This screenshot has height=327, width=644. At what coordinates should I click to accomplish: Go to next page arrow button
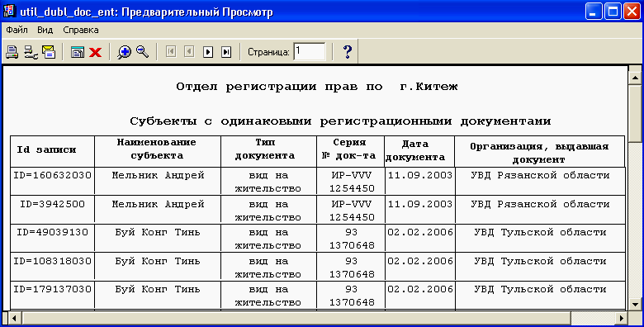click(208, 52)
